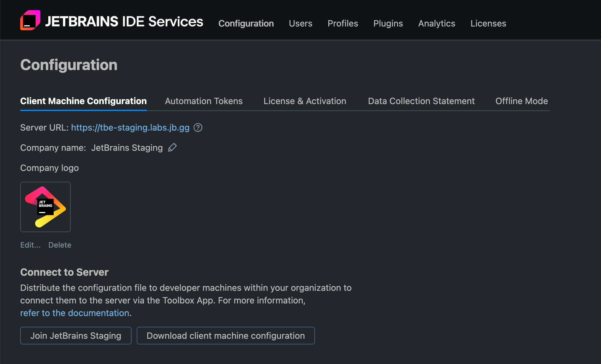The image size is (601, 364).
Task: Open the server URL https://tbe-staging.labs.jb.gg
Action: [130, 127]
